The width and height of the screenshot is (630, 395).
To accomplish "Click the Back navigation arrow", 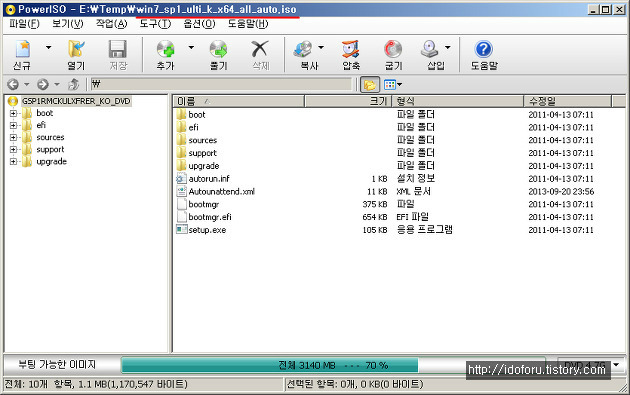I will 13,84.
